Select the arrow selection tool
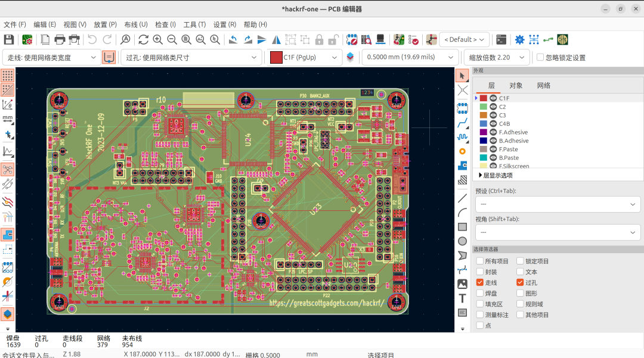This screenshot has height=358, width=644. [462, 76]
